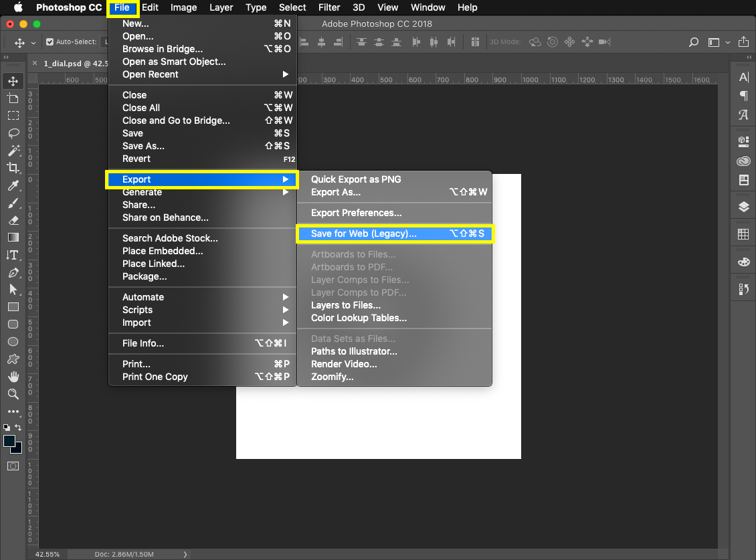Screen dimensions: 756x560
Task: Open the Creative Cloud Libraries panel icon
Action: coord(743,161)
